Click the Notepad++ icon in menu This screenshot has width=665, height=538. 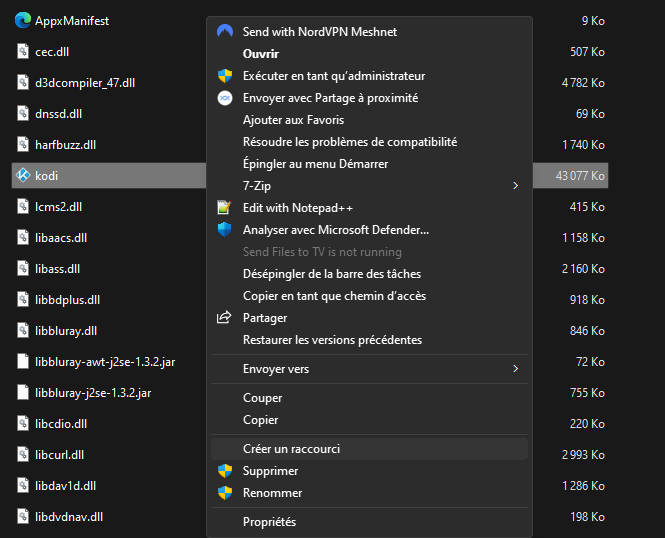click(224, 208)
